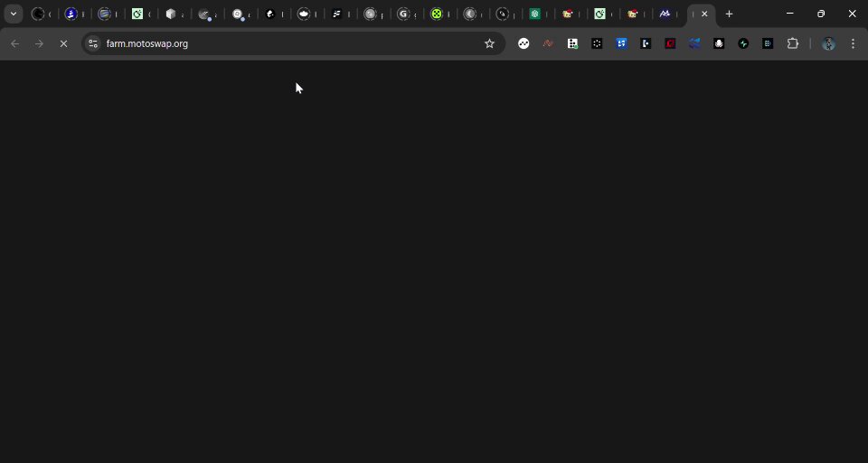The width and height of the screenshot is (868, 463).
Task: Switch to tab with white cube icon
Action: 171,14
